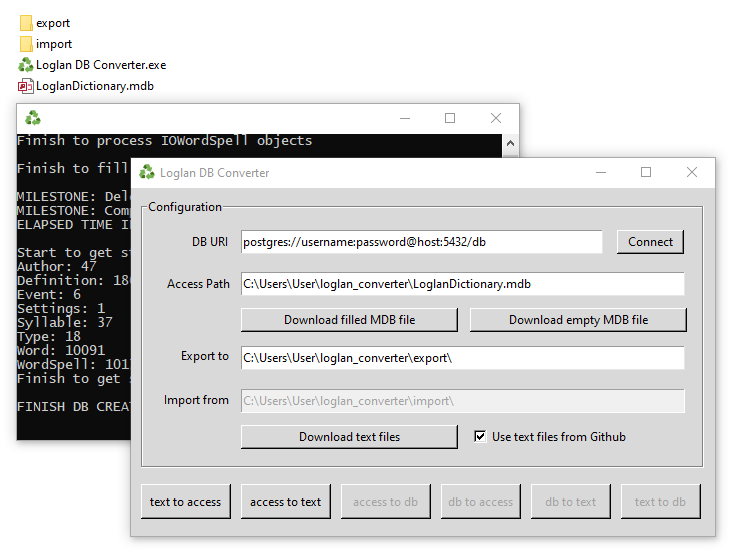The image size is (730, 552).
Task: Select file name Loglan DB Converter.exe
Action: [101, 65]
